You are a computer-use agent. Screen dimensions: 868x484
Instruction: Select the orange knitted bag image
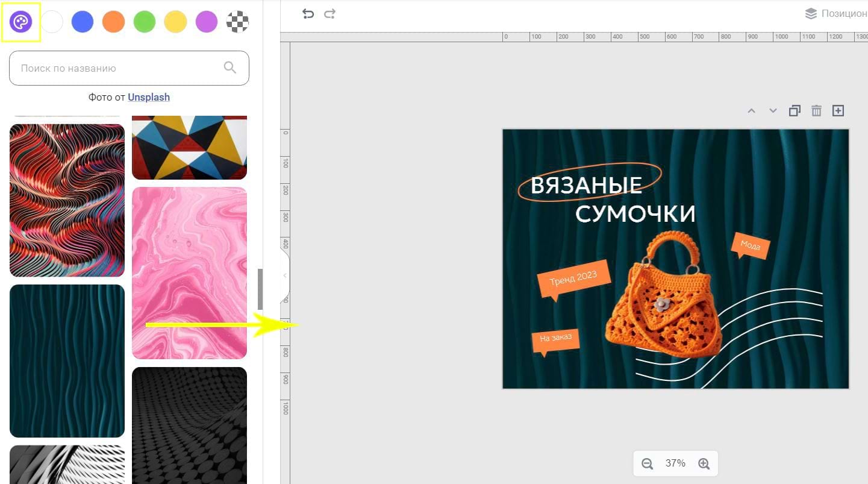tap(663, 295)
